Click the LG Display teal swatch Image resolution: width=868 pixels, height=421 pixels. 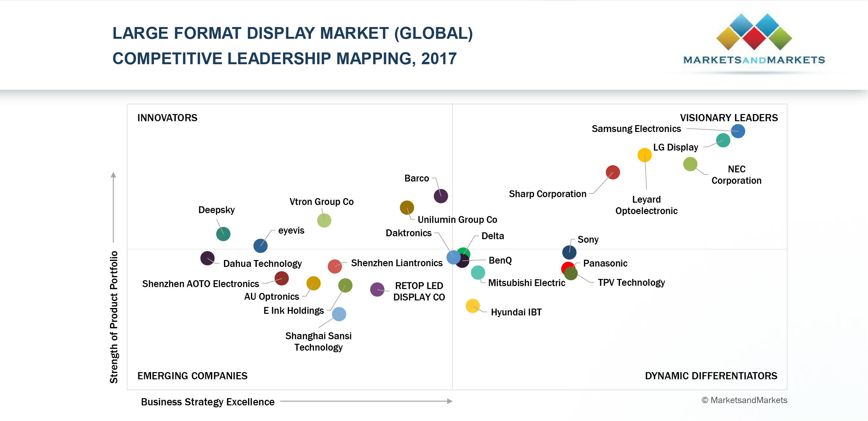click(x=723, y=140)
